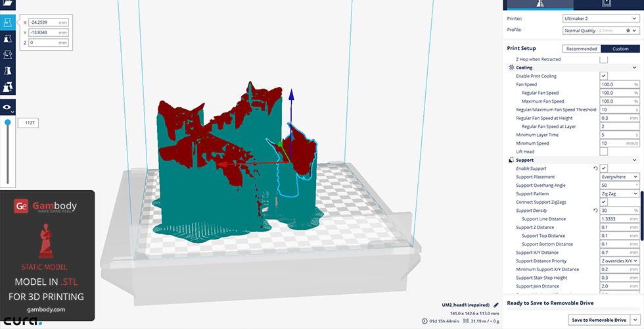
Task: Click the Cooling section fan icon
Action: 511,67
